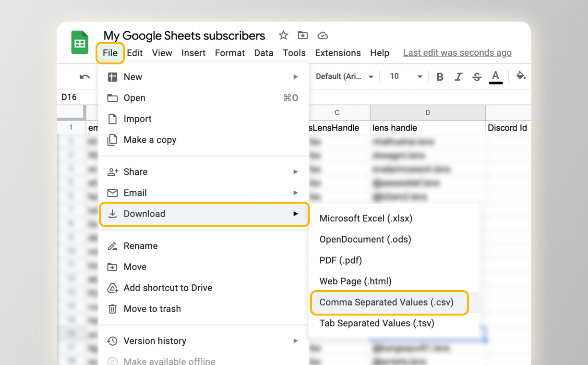Choose Open from the File menu
588x365 pixels.
204,98
